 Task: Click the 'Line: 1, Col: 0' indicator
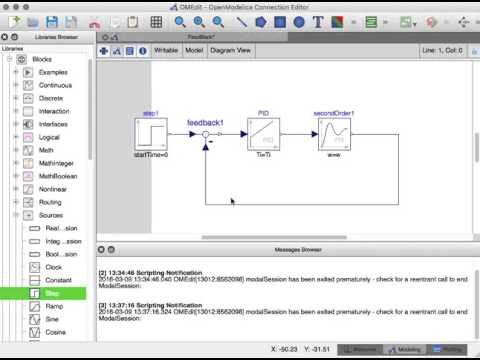442,51
